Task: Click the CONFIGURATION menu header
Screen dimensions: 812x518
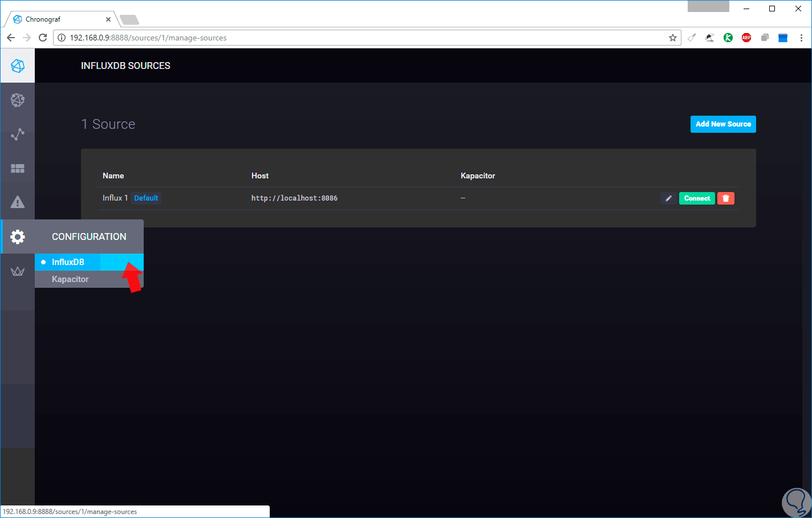Action: tap(89, 236)
